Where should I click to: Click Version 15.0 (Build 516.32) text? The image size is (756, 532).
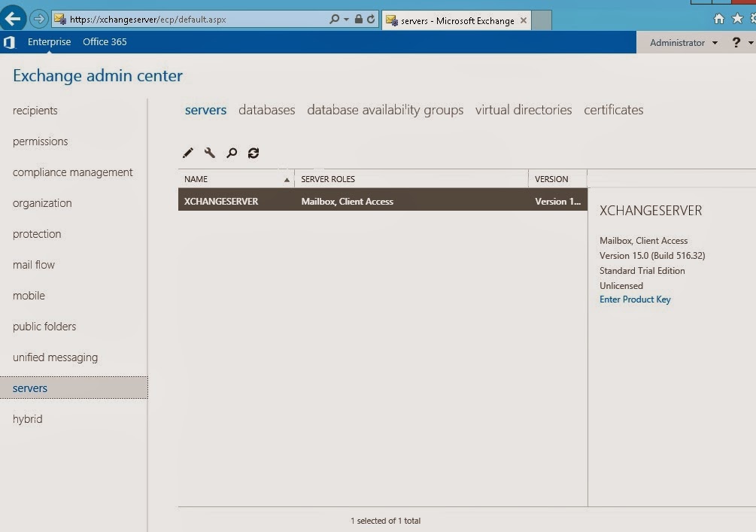coord(652,256)
